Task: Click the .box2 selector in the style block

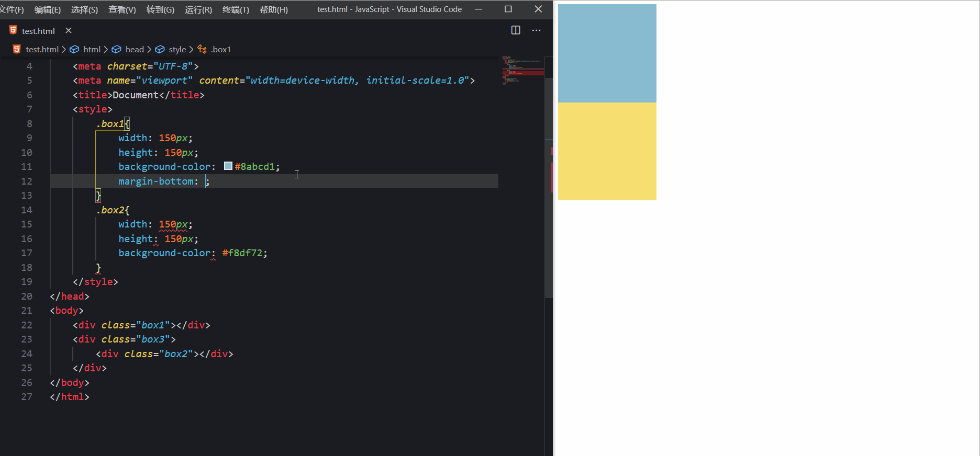Action: 110,210
